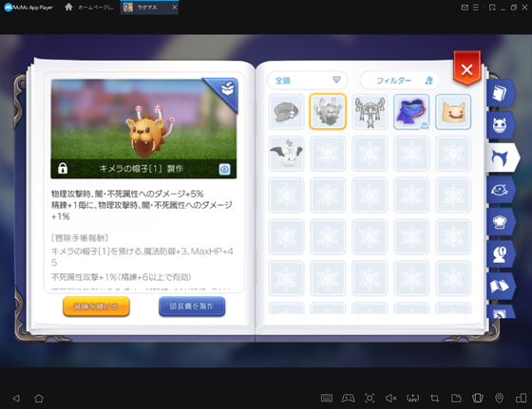Click the crop/rotate screen icon
Viewport: 532px width, 409px height.
[x=434, y=399]
